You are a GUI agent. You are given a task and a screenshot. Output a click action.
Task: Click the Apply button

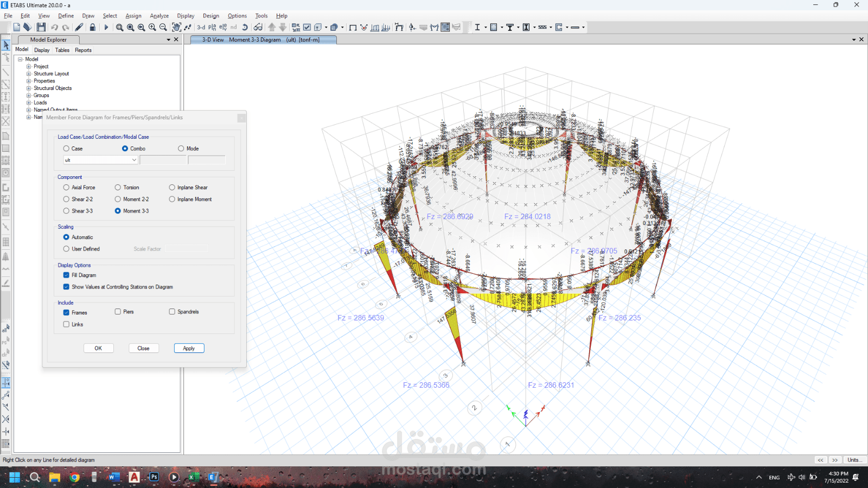pos(189,348)
